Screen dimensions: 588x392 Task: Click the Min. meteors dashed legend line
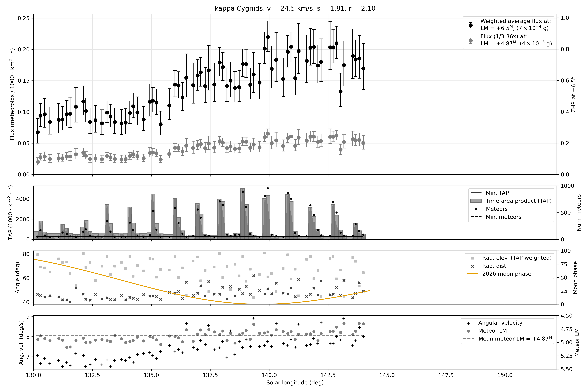(476, 217)
